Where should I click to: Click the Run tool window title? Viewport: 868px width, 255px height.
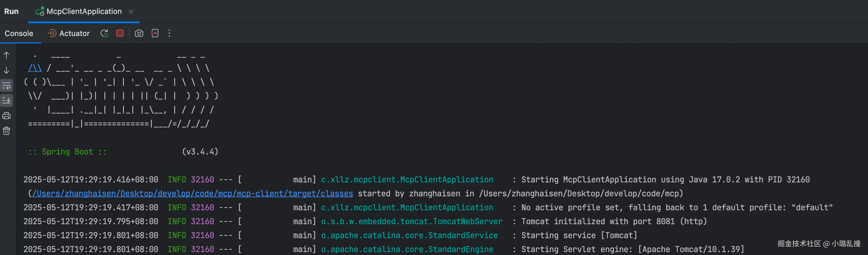point(11,11)
